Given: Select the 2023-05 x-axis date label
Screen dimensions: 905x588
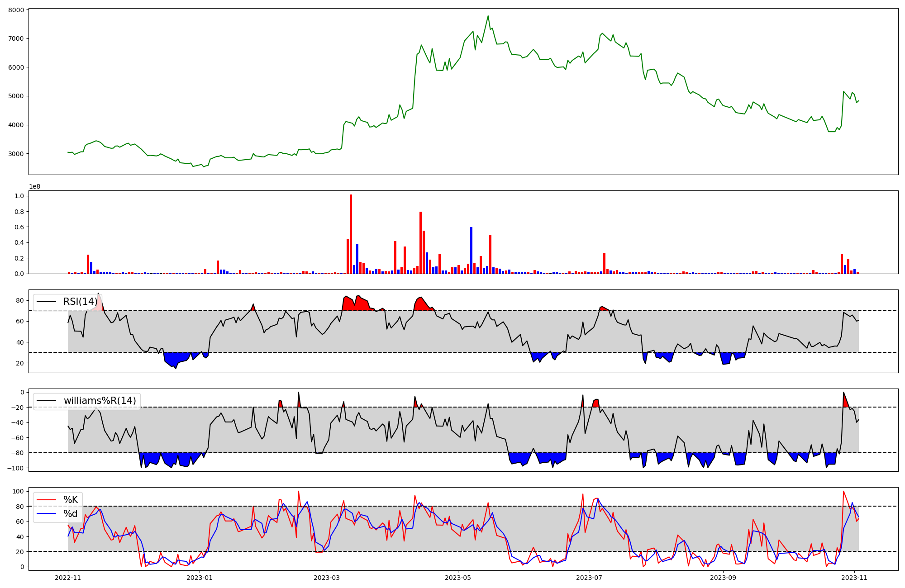Looking at the screenshot, I should (458, 578).
